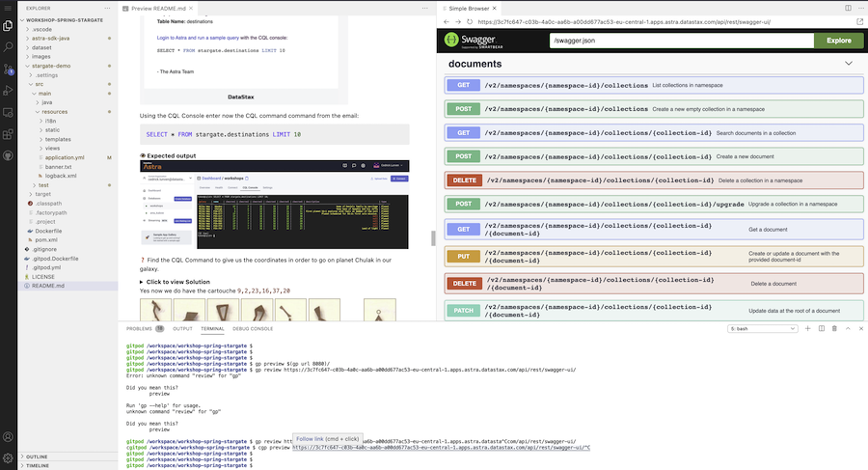Open logback.xml in the explorer
Image resolution: width=868 pixels, height=470 pixels.
click(x=61, y=176)
